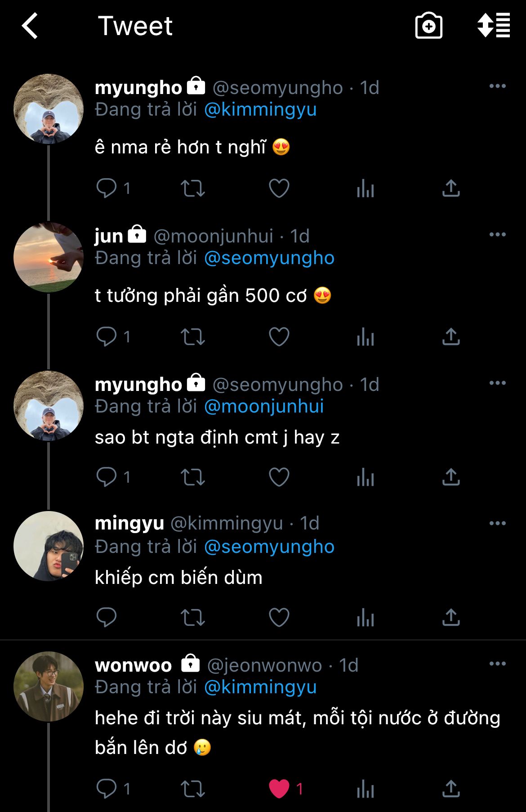Open three-dot menu on jun's tweet
Image resolution: width=526 pixels, height=812 pixels.
tap(497, 234)
